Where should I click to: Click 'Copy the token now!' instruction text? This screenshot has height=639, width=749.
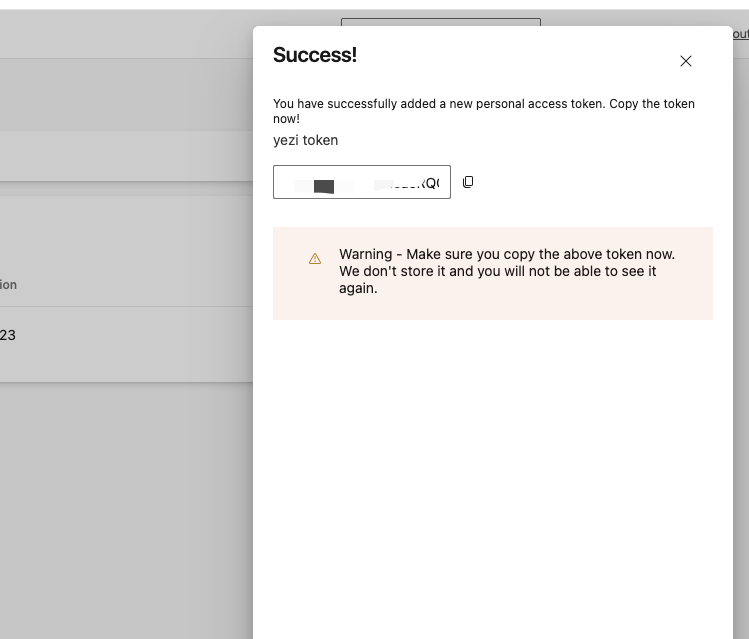pos(640,104)
